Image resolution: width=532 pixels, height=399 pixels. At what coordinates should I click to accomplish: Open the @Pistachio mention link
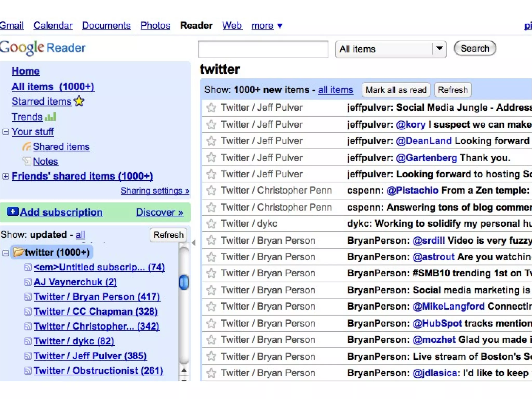tap(412, 190)
